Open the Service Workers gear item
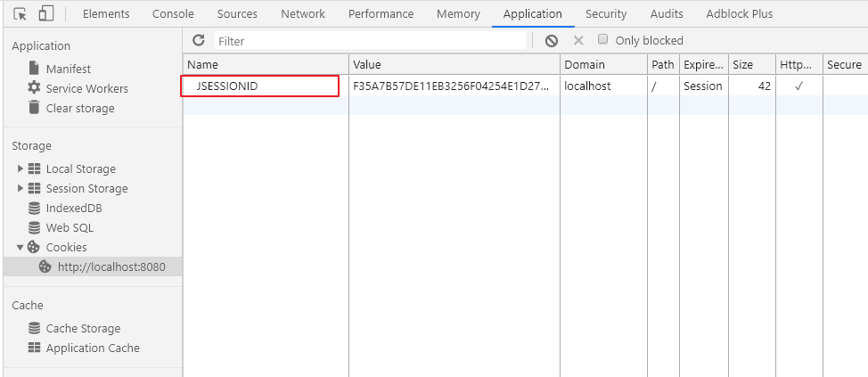The width and height of the screenshot is (868, 377). pos(86,88)
